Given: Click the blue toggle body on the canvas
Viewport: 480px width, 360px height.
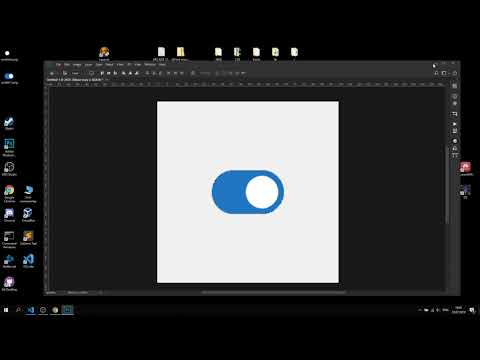Looking at the screenshot, I should 228,192.
